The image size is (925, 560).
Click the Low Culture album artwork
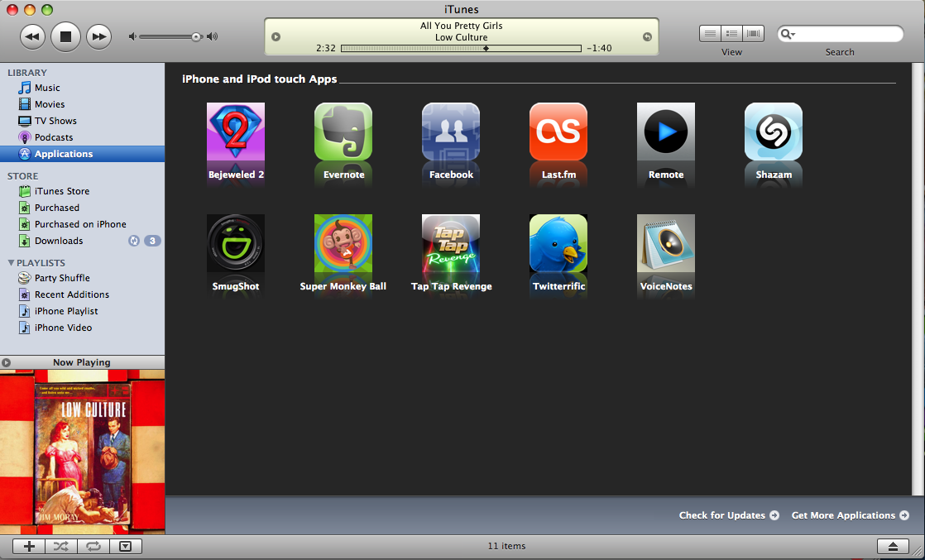82,452
